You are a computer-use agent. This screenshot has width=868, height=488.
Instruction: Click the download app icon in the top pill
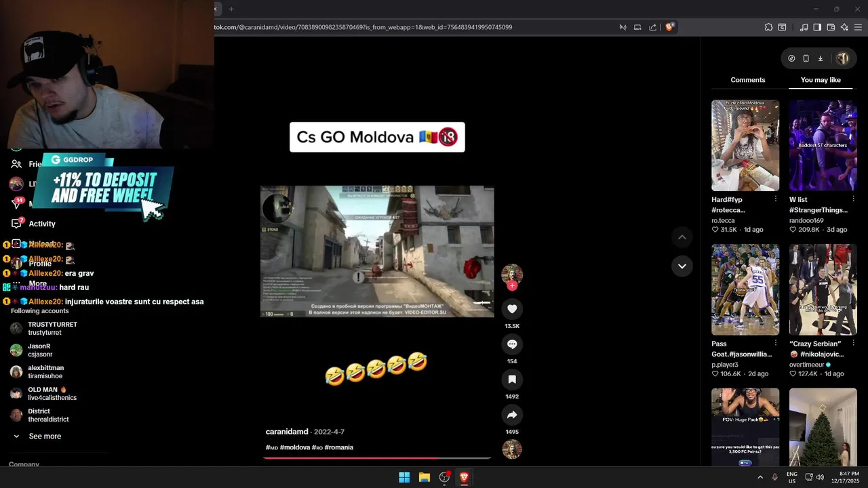[x=820, y=58]
